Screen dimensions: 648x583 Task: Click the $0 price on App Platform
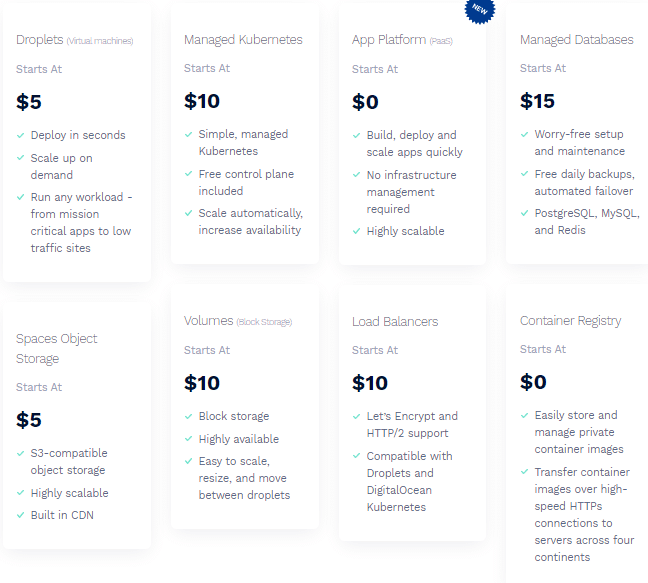click(365, 102)
